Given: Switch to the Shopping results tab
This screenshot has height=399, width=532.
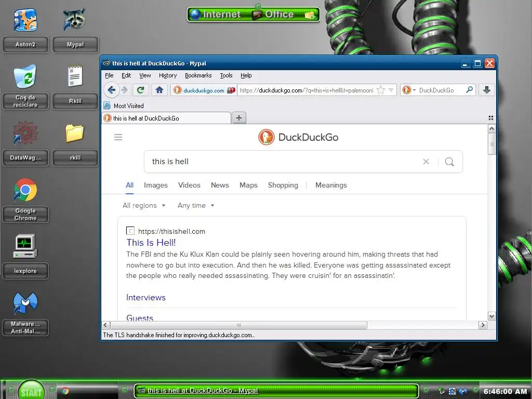Looking at the screenshot, I should tap(283, 185).
